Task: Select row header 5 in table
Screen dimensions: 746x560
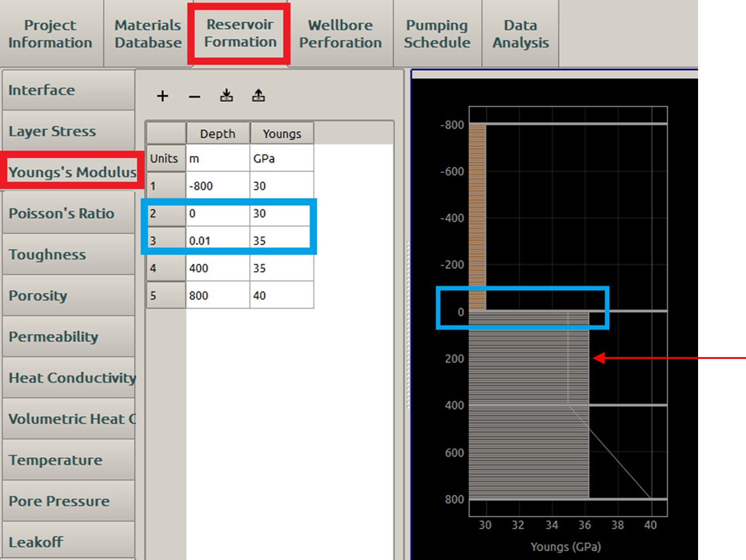Action: click(x=166, y=295)
